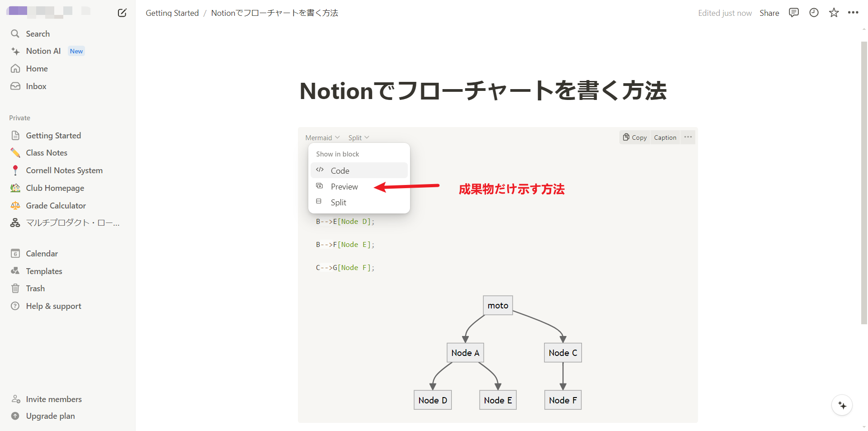Click the code line B-->F[Node E];
This screenshot has width=868, height=431.
coord(345,245)
